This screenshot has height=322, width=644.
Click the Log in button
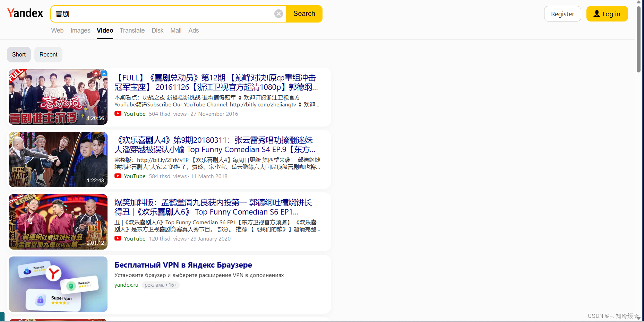[607, 14]
